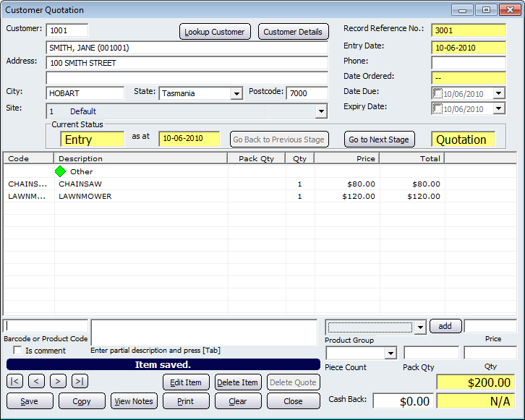Click Edit Item
This screenshot has width=525, height=420.
point(186,382)
